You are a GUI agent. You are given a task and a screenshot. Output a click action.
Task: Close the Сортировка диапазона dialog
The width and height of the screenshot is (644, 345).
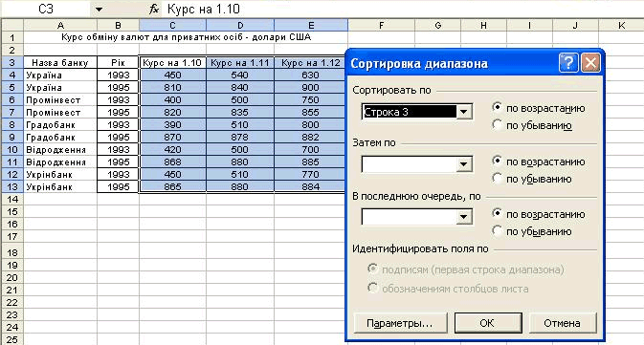tap(590, 63)
